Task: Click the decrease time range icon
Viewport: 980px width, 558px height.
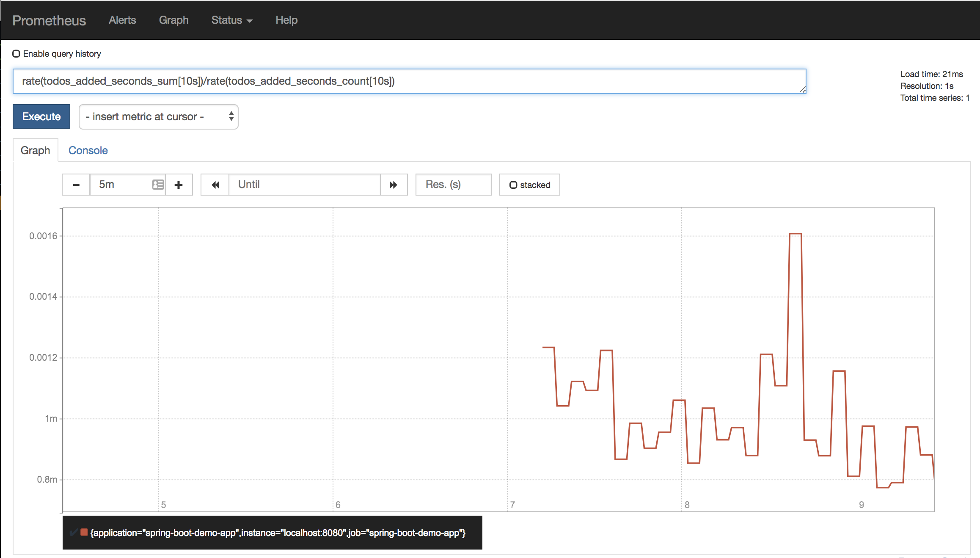Action: 76,185
